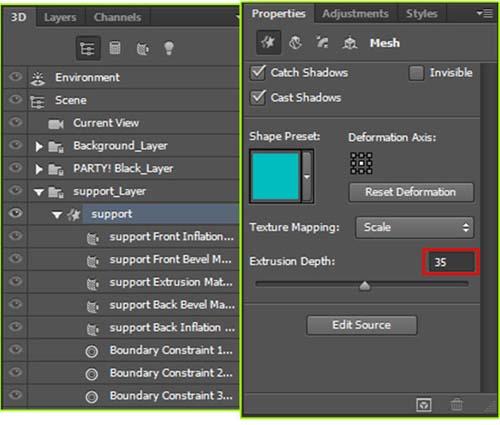Screen dimensions: 500x425
Task: Click the support_Layer folder icon
Action: pyautogui.click(x=56, y=192)
